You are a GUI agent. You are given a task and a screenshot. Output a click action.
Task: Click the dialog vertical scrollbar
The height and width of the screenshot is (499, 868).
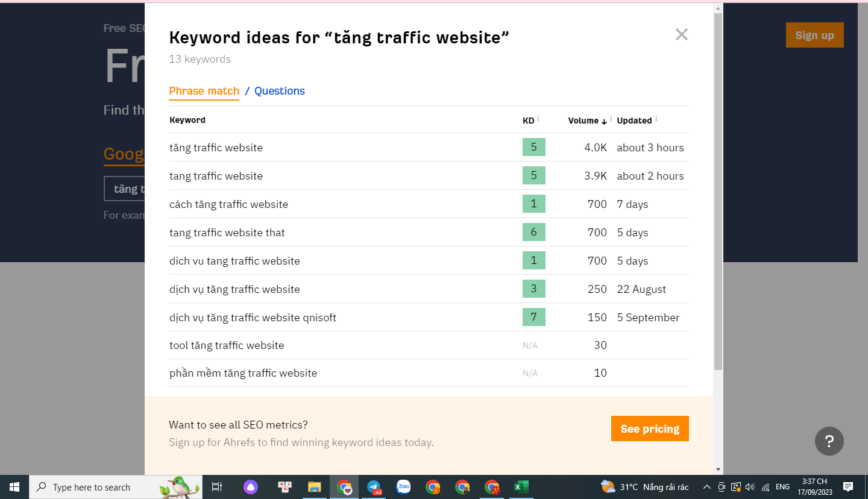point(718,190)
